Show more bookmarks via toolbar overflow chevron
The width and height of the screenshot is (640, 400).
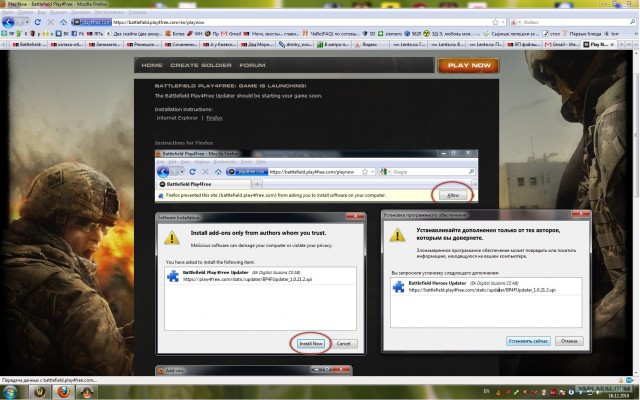[x=634, y=33]
